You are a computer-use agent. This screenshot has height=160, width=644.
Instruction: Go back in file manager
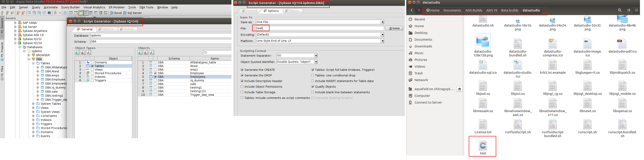411,10
